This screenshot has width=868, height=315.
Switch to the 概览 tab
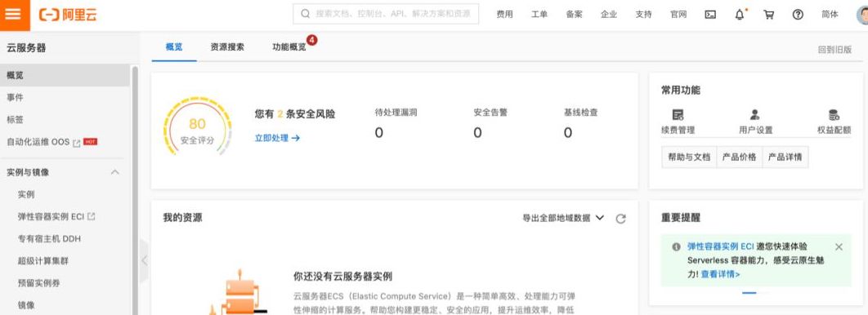click(174, 47)
